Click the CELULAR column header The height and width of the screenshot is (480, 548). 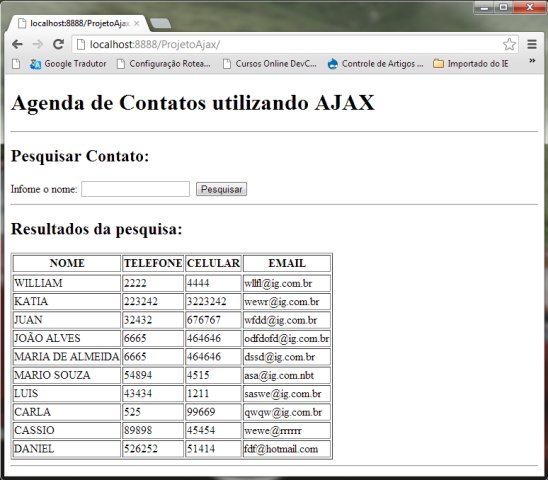213,263
